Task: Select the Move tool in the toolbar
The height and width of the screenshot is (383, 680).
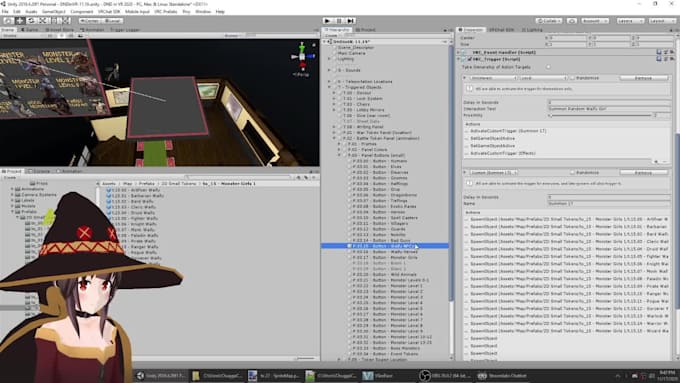Action: pyautogui.click(x=20, y=20)
